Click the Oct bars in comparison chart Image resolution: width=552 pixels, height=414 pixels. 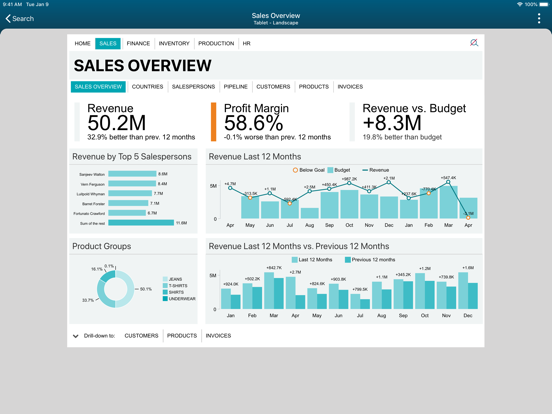[425, 291]
